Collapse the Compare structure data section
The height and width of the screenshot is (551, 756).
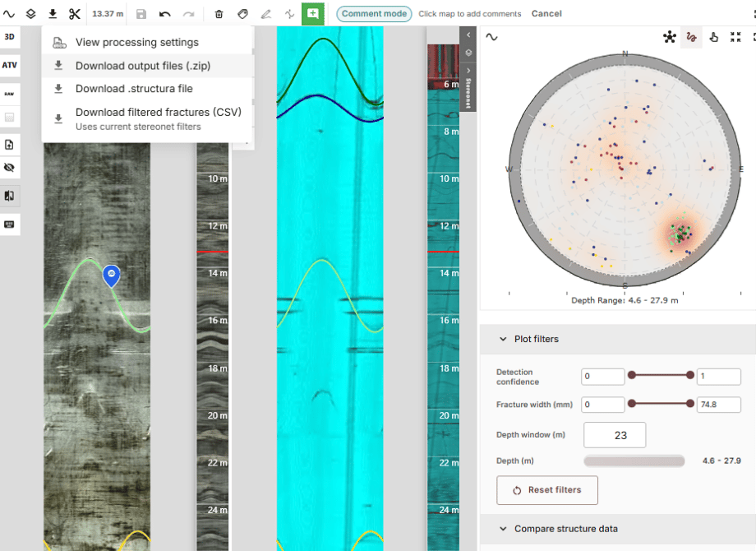click(x=503, y=529)
